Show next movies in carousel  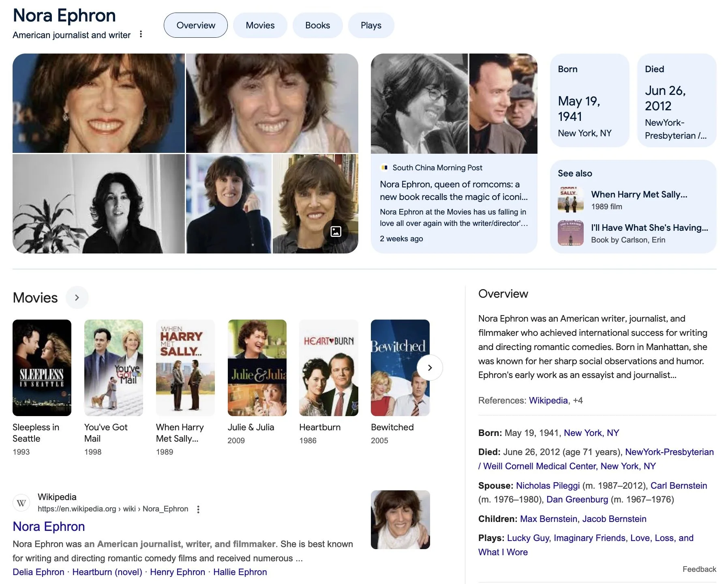(x=430, y=367)
